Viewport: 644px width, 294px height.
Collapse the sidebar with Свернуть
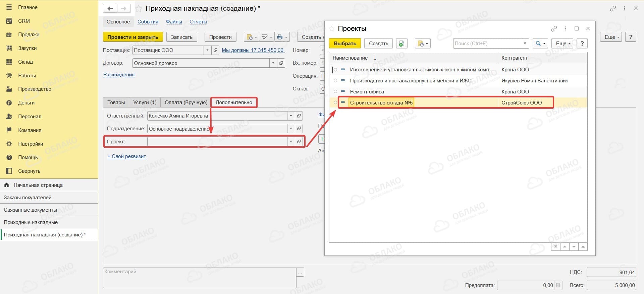click(29, 171)
